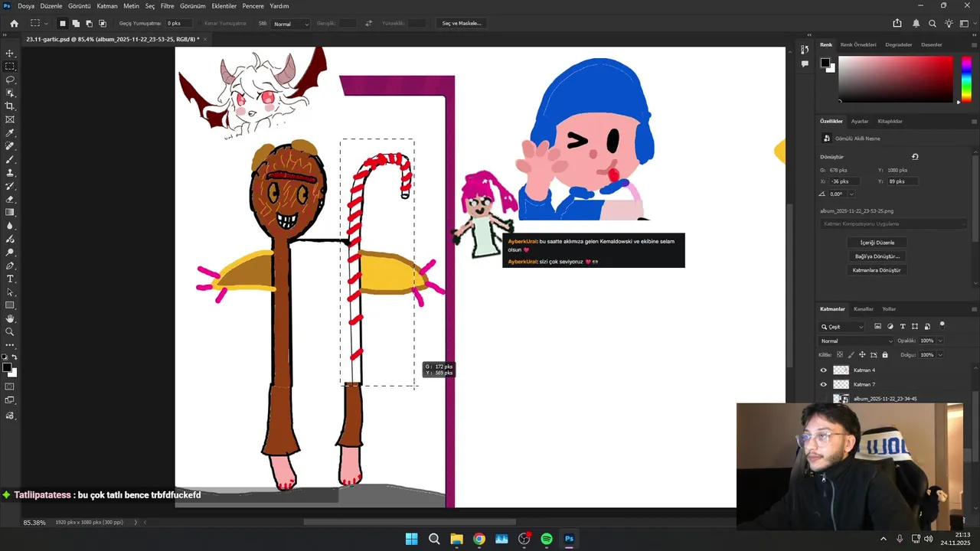
Task: Select the Eraser tool
Action: 10,199
